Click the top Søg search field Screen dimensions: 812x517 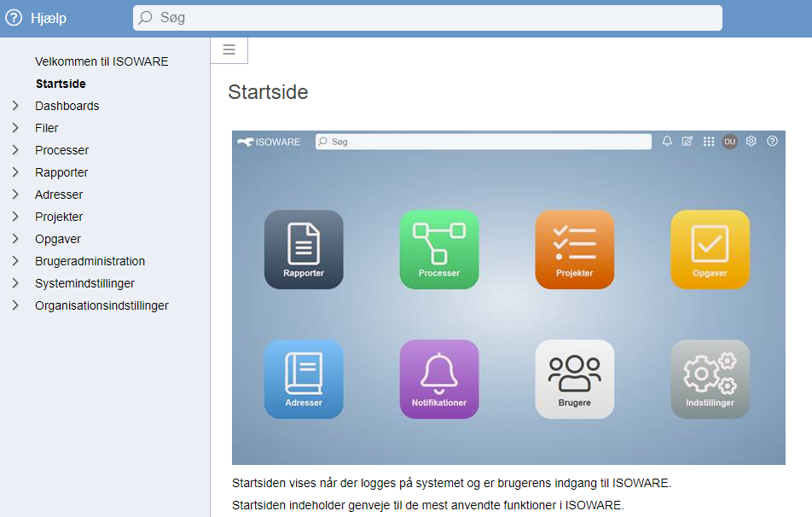tap(427, 18)
